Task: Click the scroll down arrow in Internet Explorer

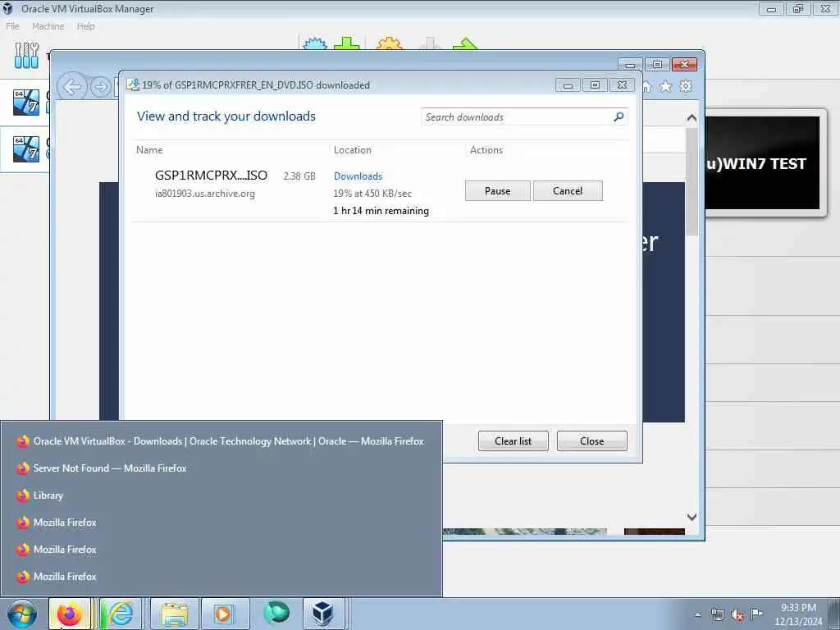Action: coord(692,517)
